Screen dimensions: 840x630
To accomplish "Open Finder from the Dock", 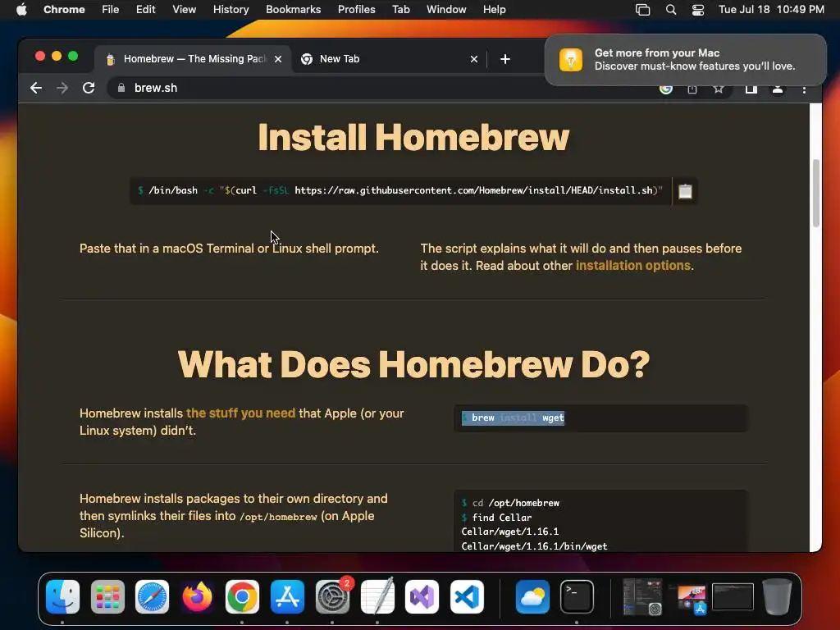I will pos(62,596).
